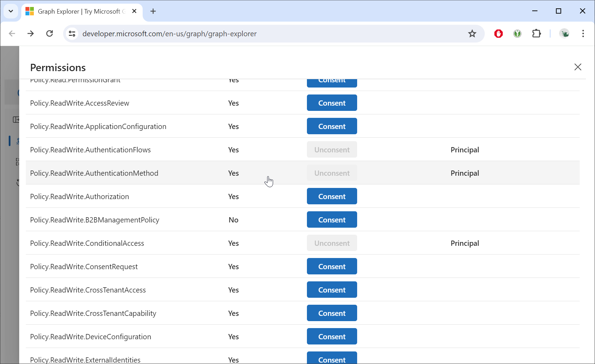This screenshot has width=595, height=364.
Task: Unconsent Policy.ReadWrite.AuthenticationFlows permission
Action: (332, 150)
